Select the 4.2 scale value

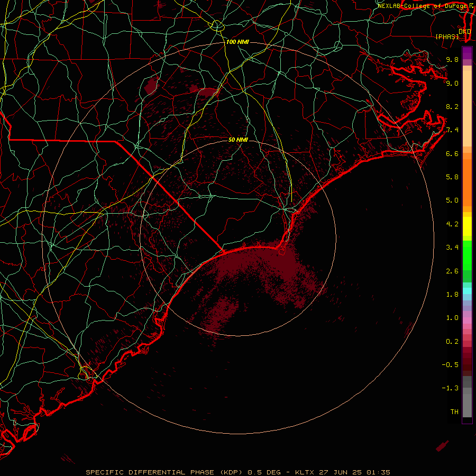coord(452,224)
